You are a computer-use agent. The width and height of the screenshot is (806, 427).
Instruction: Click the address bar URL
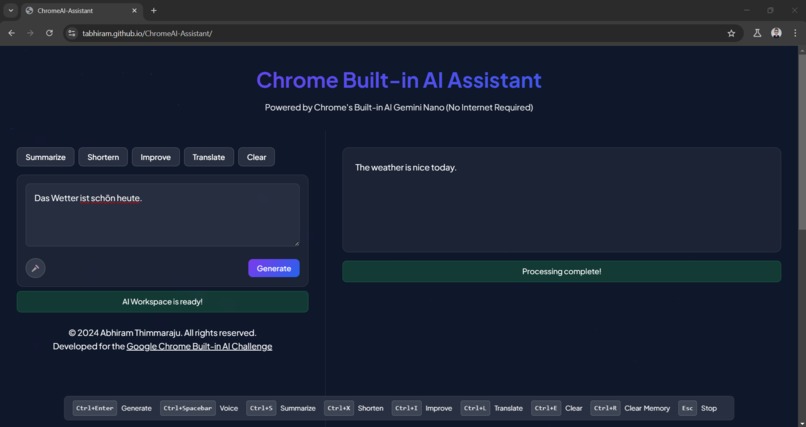click(x=147, y=33)
